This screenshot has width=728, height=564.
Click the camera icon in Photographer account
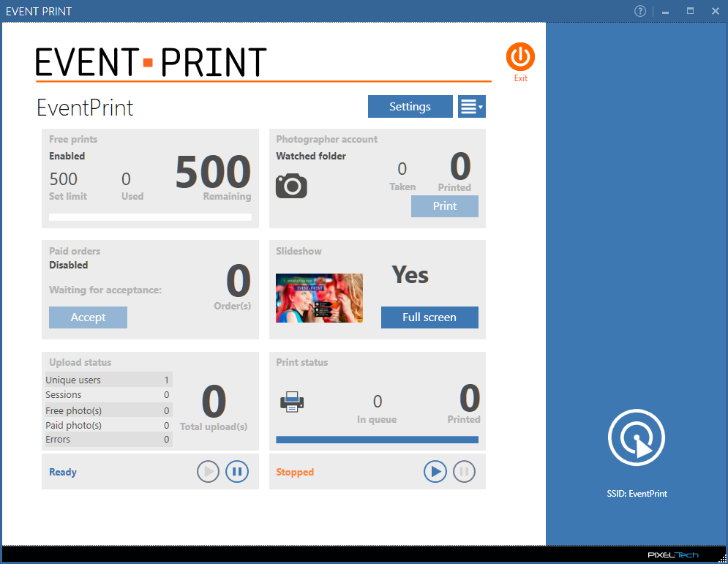pos(292,186)
